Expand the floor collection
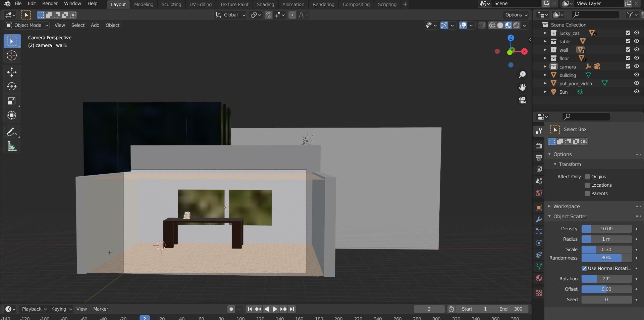Image resolution: width=644 pixels, height=320 pixels. (545, 58)
